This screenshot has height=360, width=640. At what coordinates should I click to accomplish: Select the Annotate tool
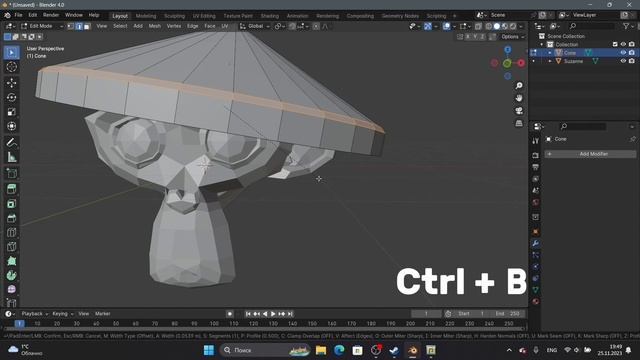(x=11, y=142)
